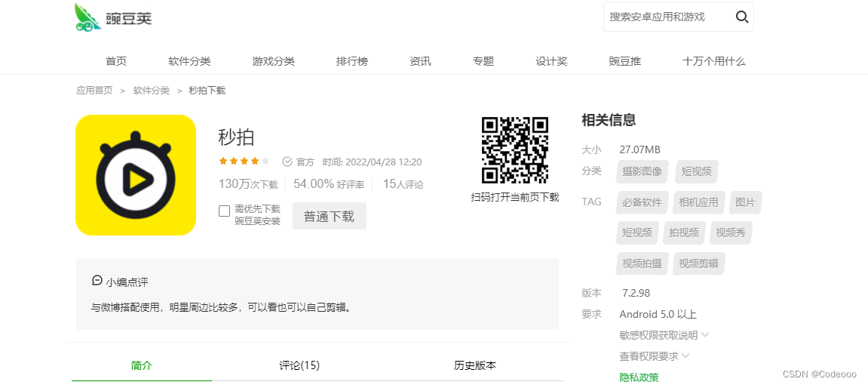Click the 软件分类 breadcrumb link

click(x=152, y=91)
